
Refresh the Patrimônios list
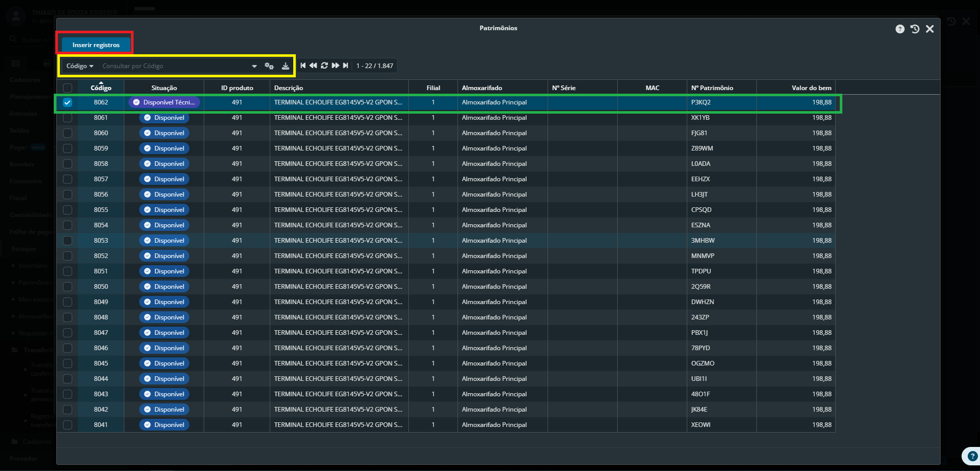coord(324,66)
